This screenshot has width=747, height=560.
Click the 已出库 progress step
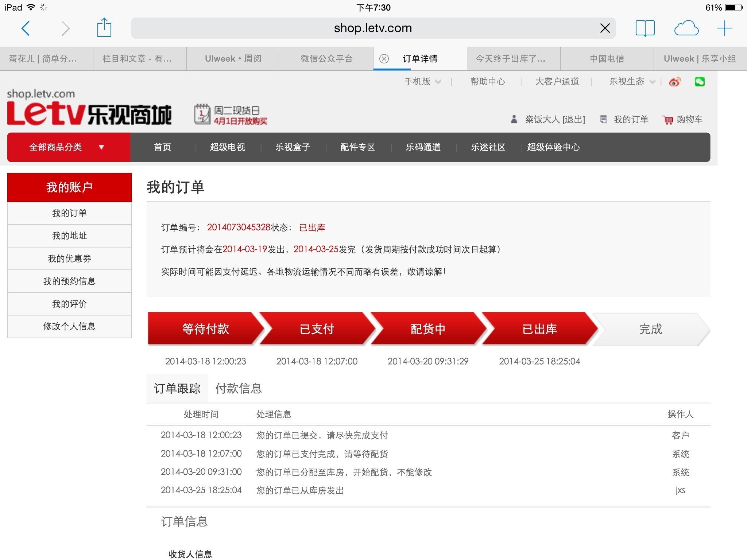point(539,329)
